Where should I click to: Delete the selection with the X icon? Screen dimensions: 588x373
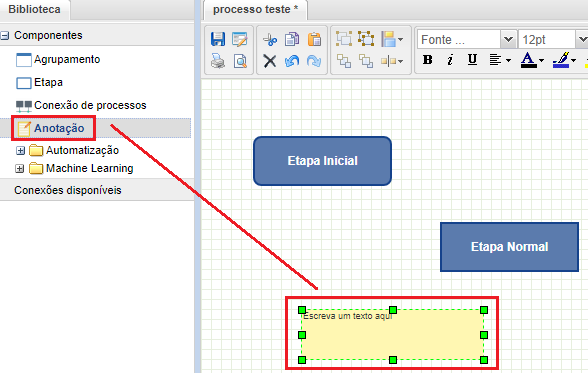pos(270,61)
